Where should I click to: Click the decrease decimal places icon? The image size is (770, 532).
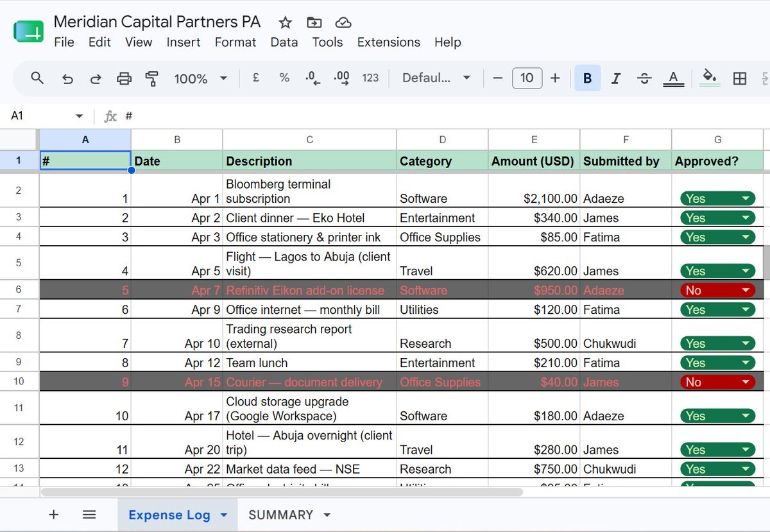313,78
